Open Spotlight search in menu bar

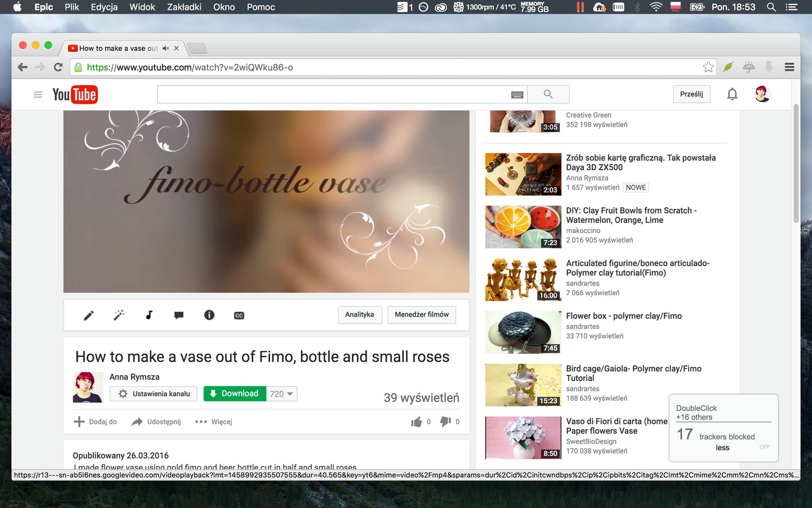pos(771,7)
